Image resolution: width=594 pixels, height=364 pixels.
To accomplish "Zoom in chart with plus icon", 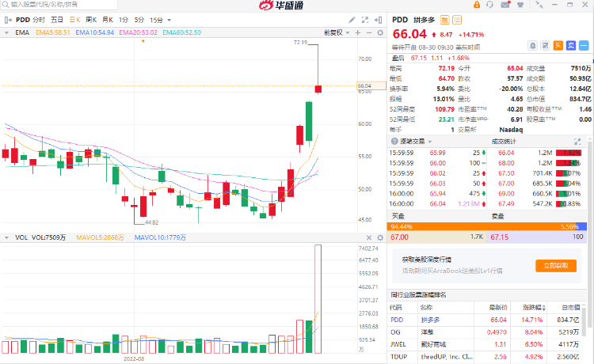I will [x=358, y=33].
